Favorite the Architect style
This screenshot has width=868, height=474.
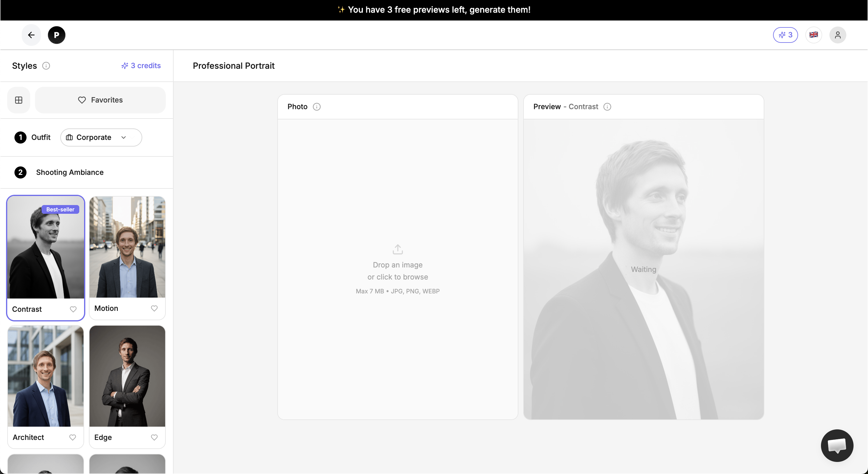point(73,437)
